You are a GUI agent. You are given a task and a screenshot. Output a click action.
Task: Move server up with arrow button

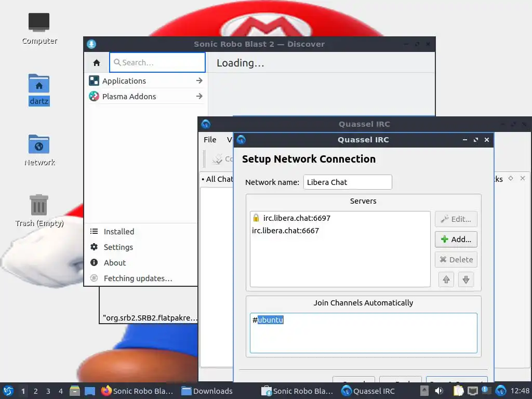point(446,280)
